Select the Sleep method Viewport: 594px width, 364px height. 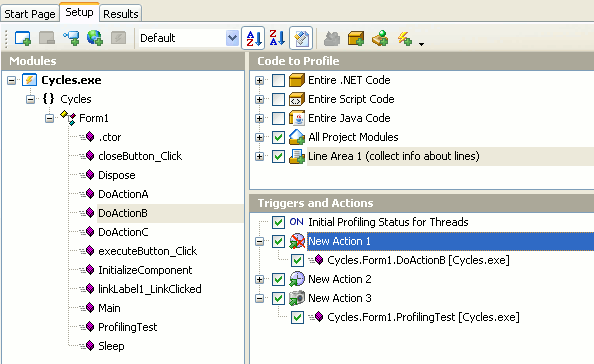click(x=111, y=346)
